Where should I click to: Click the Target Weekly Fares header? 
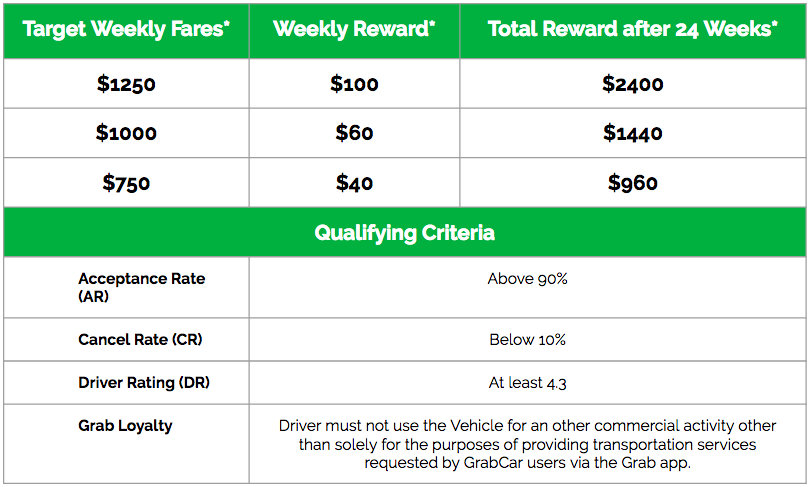click(x=126, y=29)
